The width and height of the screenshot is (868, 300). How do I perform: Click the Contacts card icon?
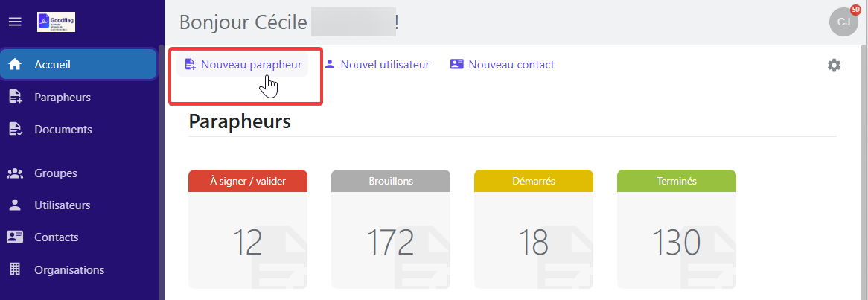(x=15, y=237)
